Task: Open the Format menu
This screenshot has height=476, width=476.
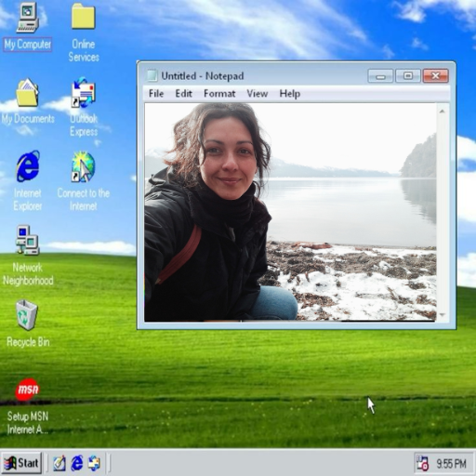Action: pyautogui.click(x=219, y=94)
